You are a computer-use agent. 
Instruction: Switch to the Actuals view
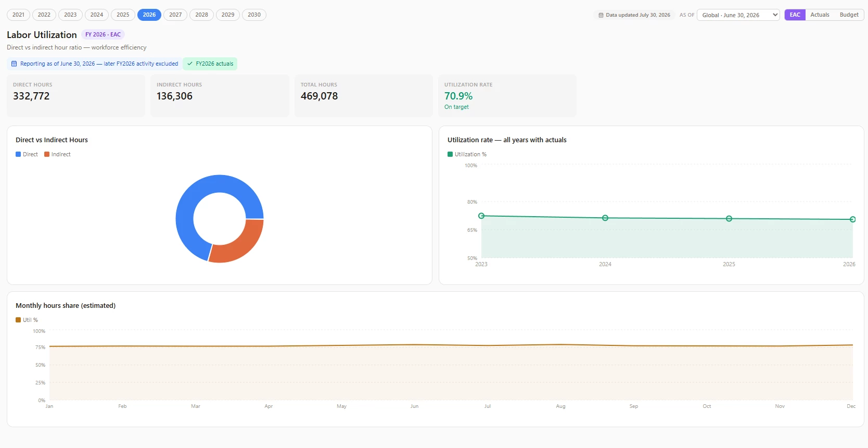[x=820, y=15]
